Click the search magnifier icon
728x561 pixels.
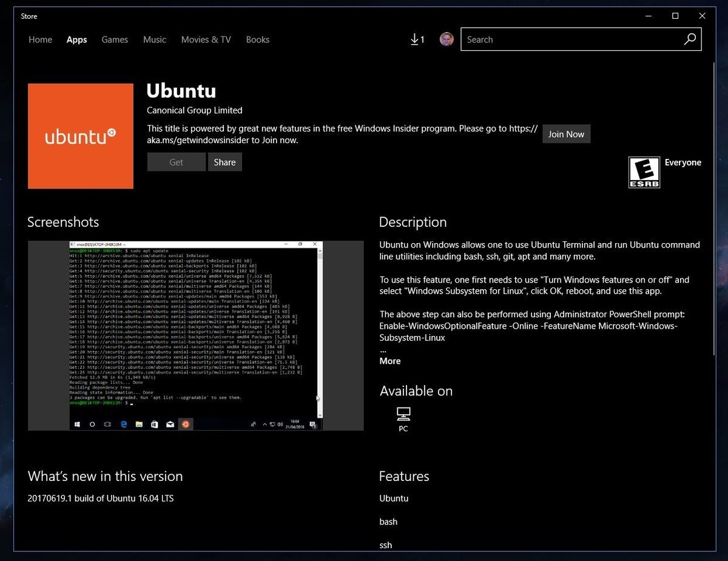tap(690, 39)
